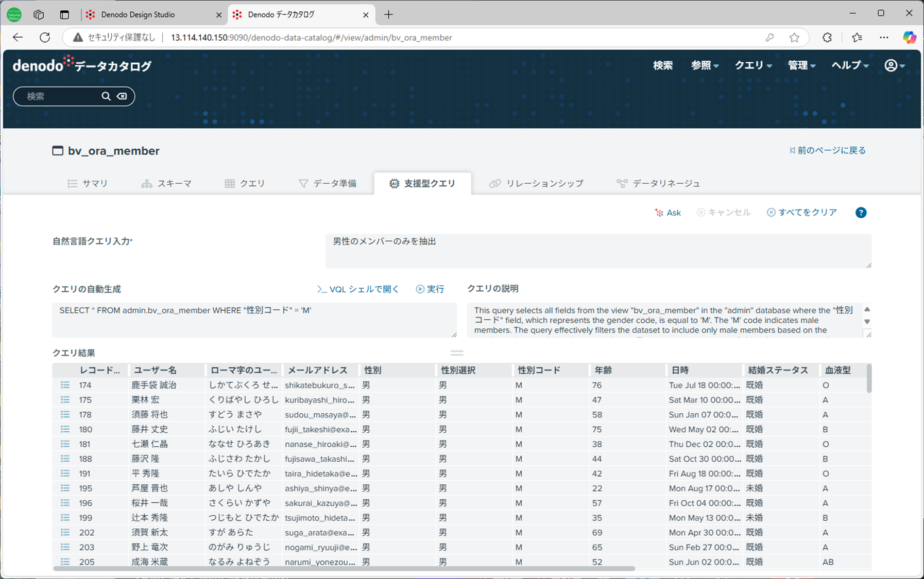Open the リレーションシップ tab
Screen dimensions: 924x579
536,183
